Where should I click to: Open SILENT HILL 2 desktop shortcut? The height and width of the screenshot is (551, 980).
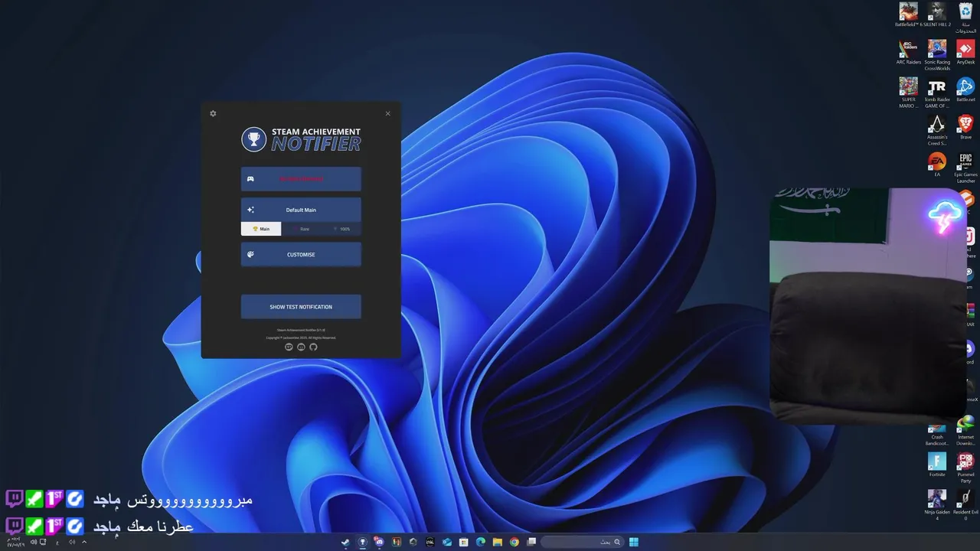[937, 15]
